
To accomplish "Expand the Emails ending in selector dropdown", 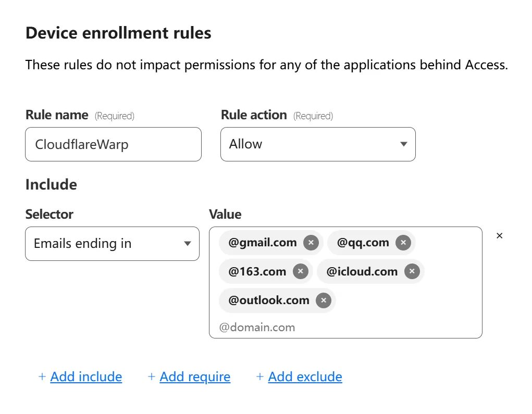I will [112, 244].
